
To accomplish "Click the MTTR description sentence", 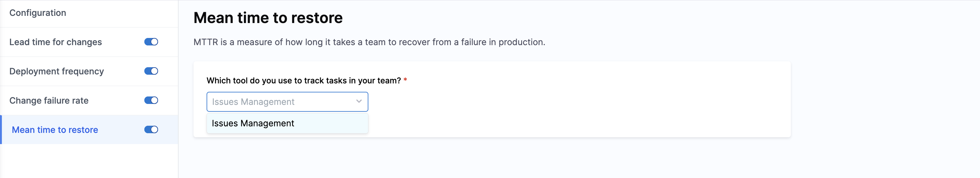I will tap(369, 42).
